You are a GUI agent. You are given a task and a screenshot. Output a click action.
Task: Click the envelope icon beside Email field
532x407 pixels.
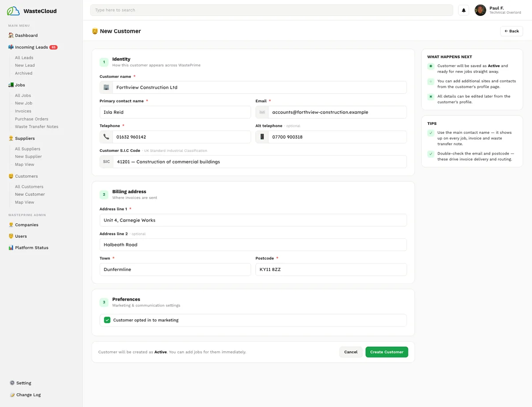click(x=262, y=112)
